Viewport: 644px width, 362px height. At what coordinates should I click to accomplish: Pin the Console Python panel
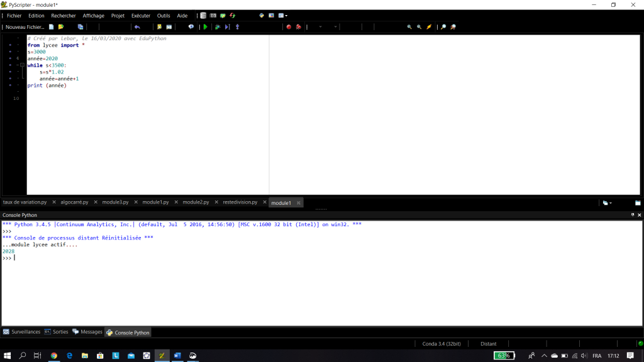pyautogui.click(x=633, y=215)
